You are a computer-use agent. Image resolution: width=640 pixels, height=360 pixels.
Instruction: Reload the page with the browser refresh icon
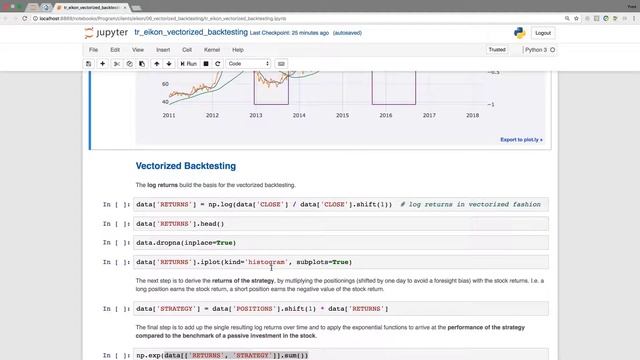pyautogui.click(x=25, y=18)
